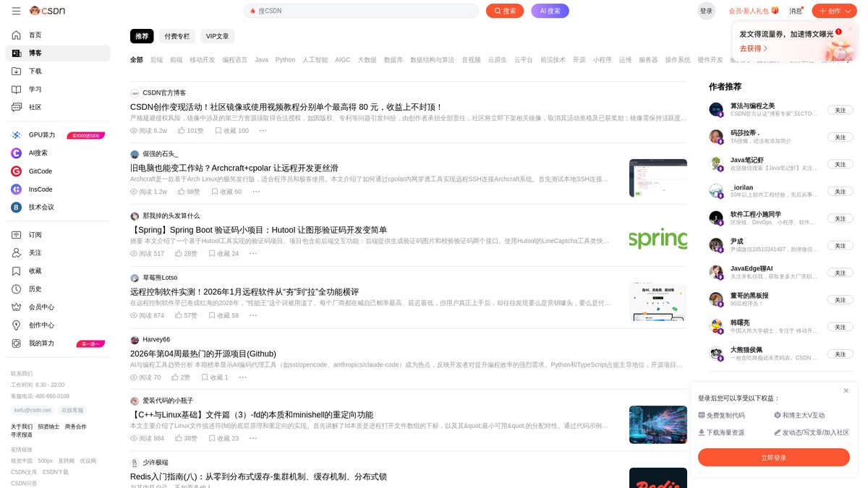Open the Spring article thumbnail

click(658, 239)
